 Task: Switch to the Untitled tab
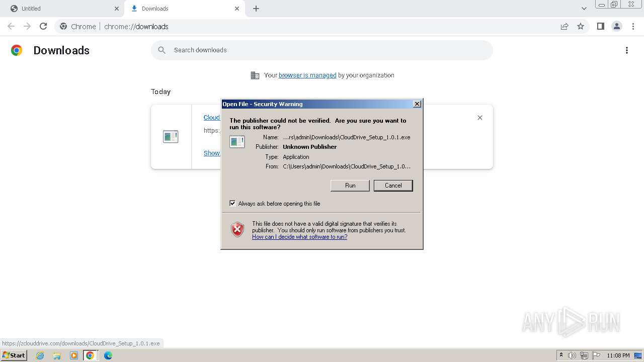[x=62, y=9]
